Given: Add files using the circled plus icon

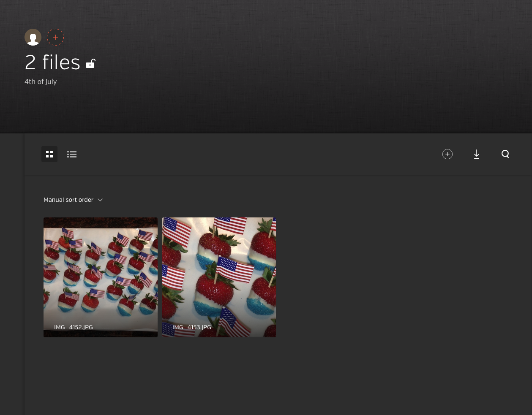Looking at the screenshot, I should tap(447, 154).
